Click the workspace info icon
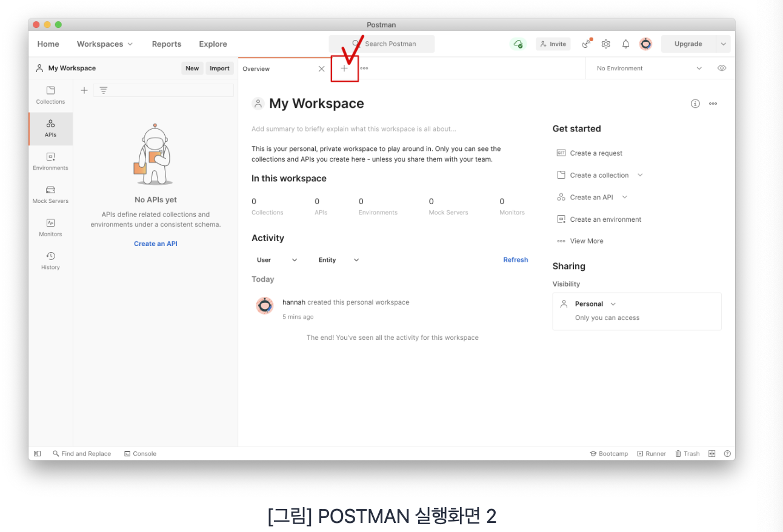This screenshot has width=783, height=532. click(695, 104)
